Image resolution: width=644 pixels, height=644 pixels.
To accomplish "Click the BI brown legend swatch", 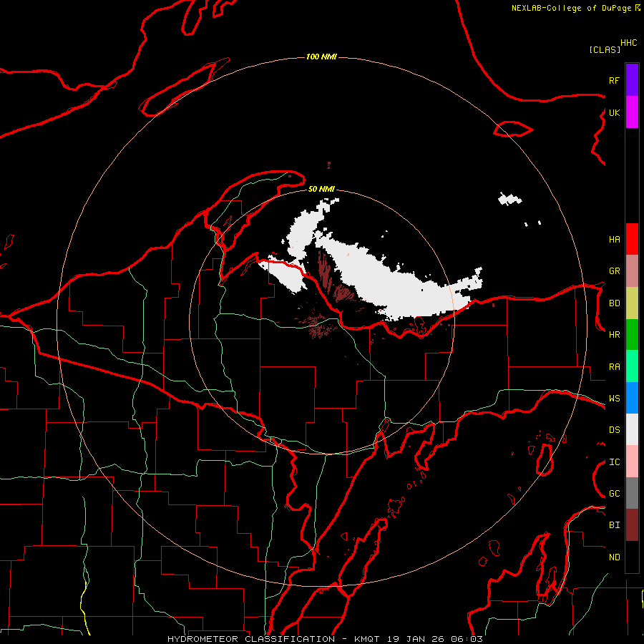I will (x=632, y=525).
